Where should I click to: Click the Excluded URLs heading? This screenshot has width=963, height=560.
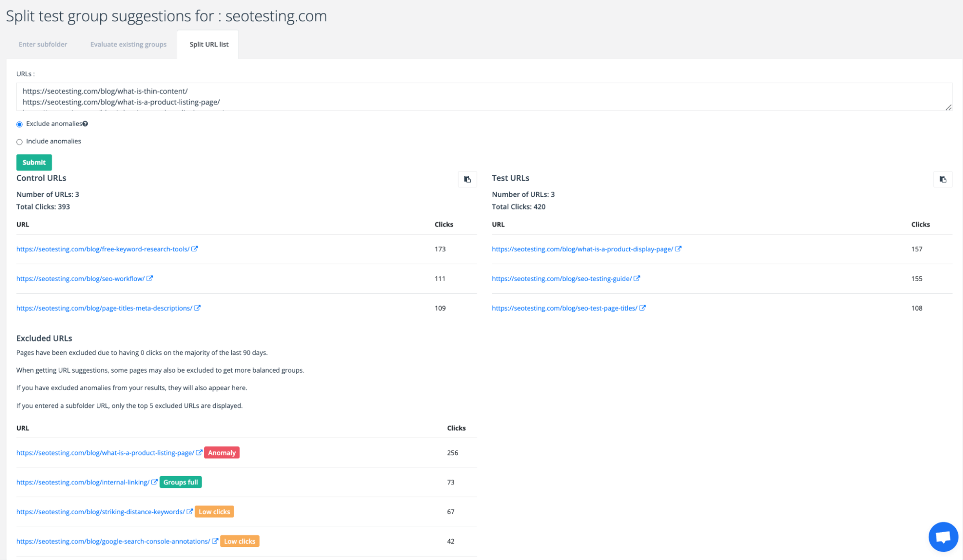pyautogui.click(x=44, y=338)
